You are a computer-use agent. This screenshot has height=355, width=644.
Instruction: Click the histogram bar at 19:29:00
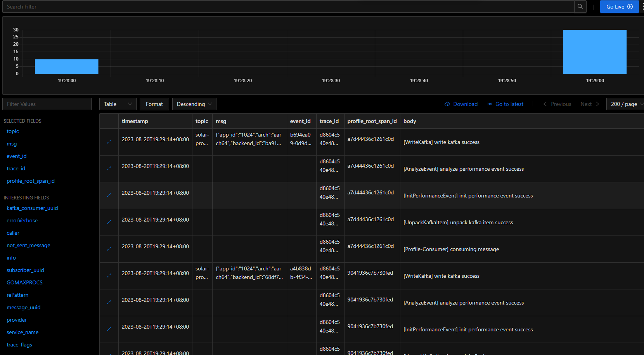pyautogui.click(x=595, y=52)
